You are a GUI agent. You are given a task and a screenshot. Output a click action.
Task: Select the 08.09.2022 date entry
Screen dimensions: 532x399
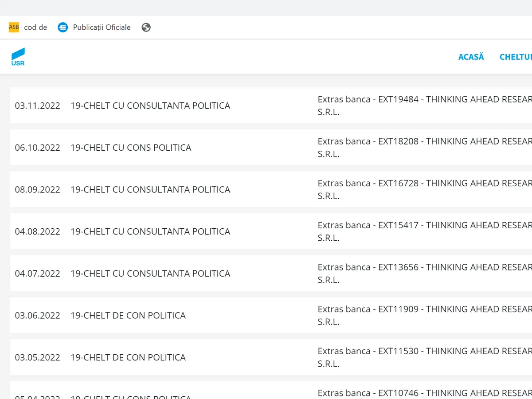38,189
